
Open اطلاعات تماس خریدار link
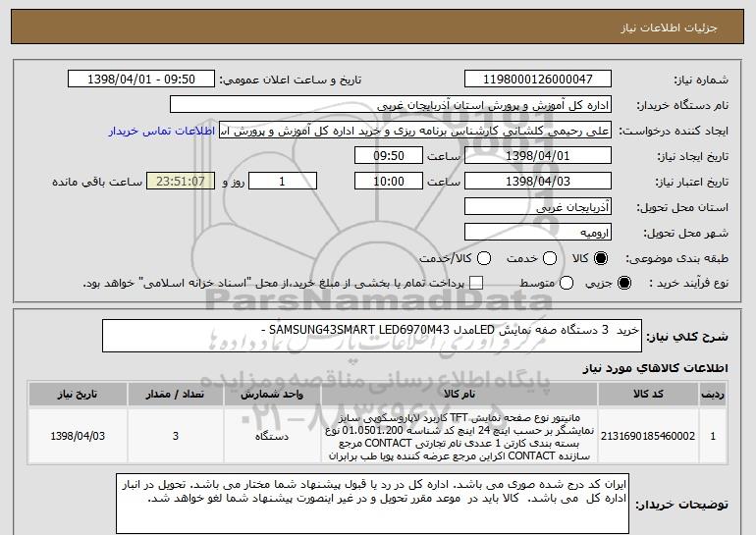click(x=162, y=131)
